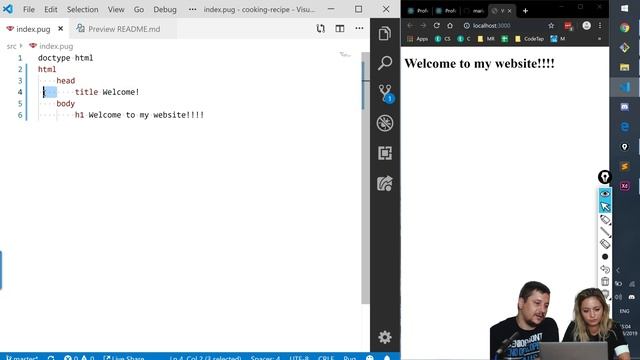Open the Extensions view in VS Code

click(x=385, y=153)
